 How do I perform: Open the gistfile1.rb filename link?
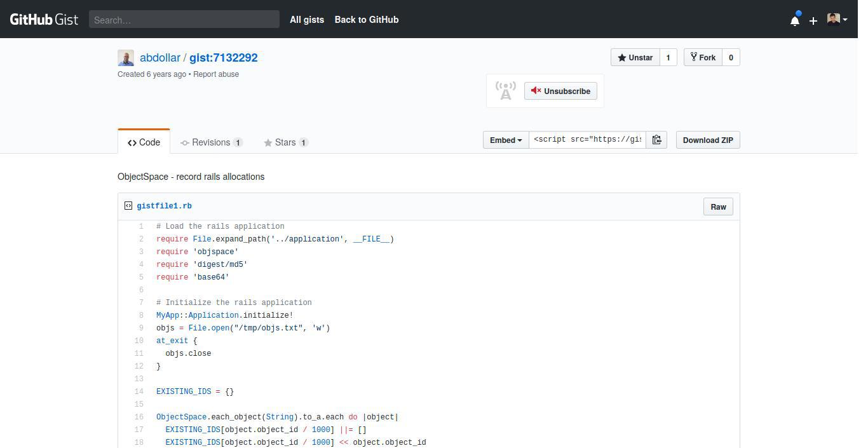(164, 206)
